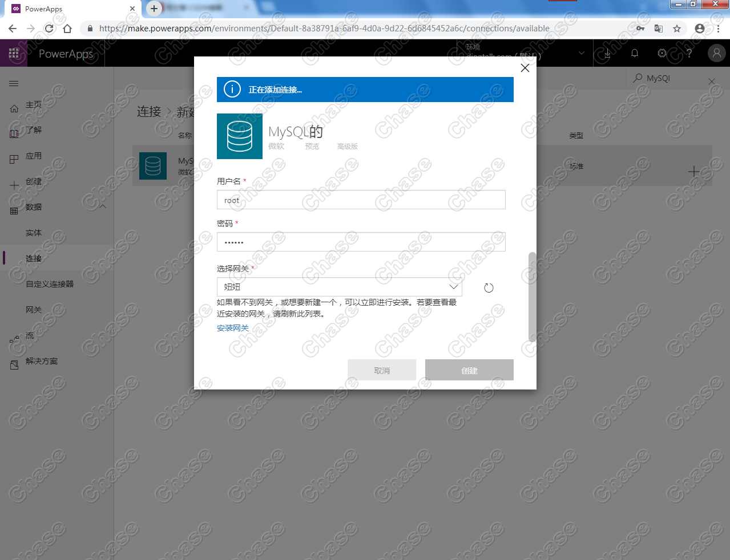Bookmark this page with star icon
This screenshot has height=560, width=730.
677,29
